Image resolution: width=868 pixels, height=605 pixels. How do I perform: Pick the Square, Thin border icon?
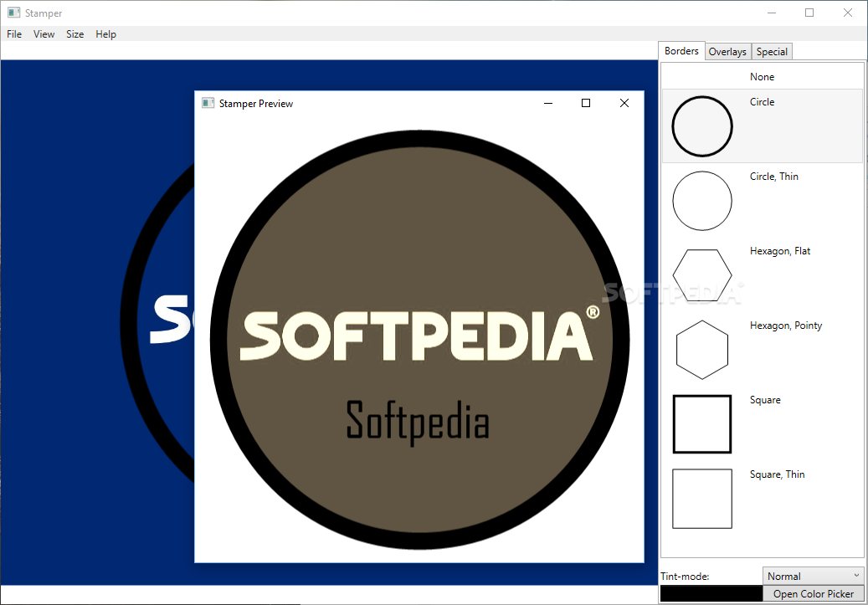(702, 499)
